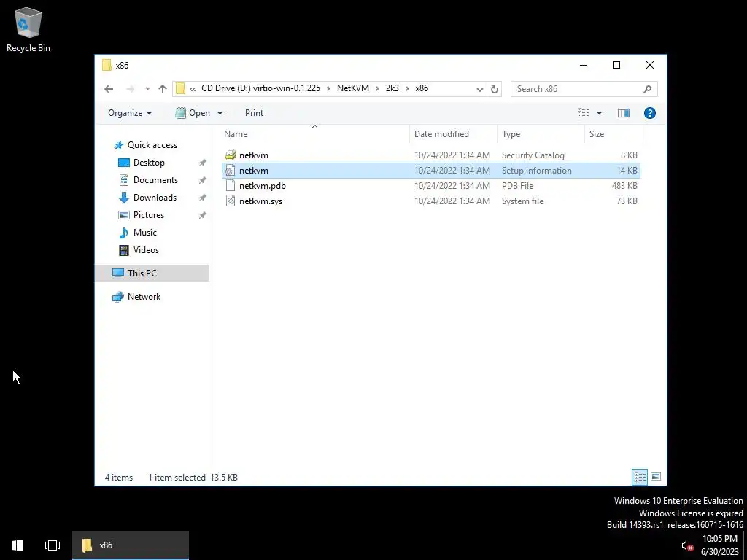Viewport: 747px width, 560px height.
Task: Sort by Size column header
Action: 614,134
